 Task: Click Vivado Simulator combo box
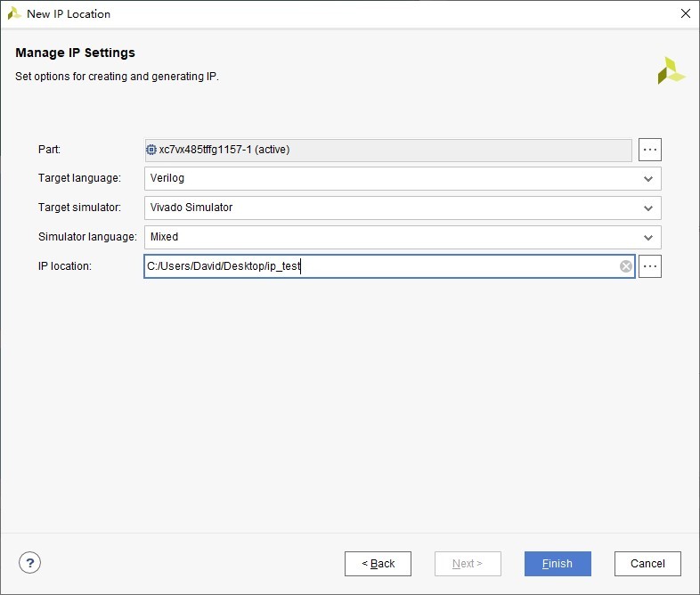(403, 208)
